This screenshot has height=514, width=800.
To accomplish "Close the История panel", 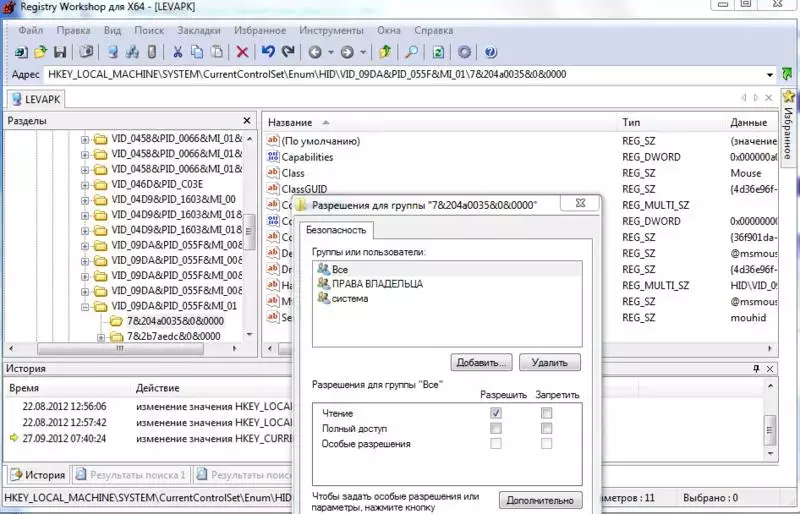I will coord(770,369).
